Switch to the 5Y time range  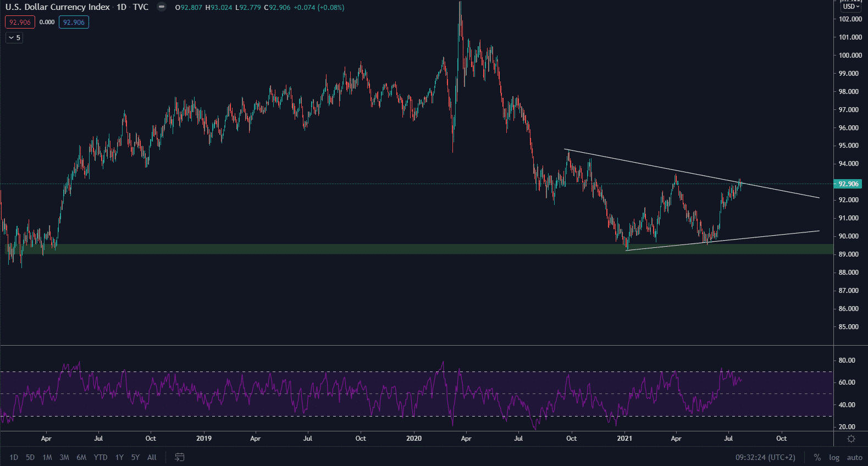pyautogui.click(x=135, y=457)
